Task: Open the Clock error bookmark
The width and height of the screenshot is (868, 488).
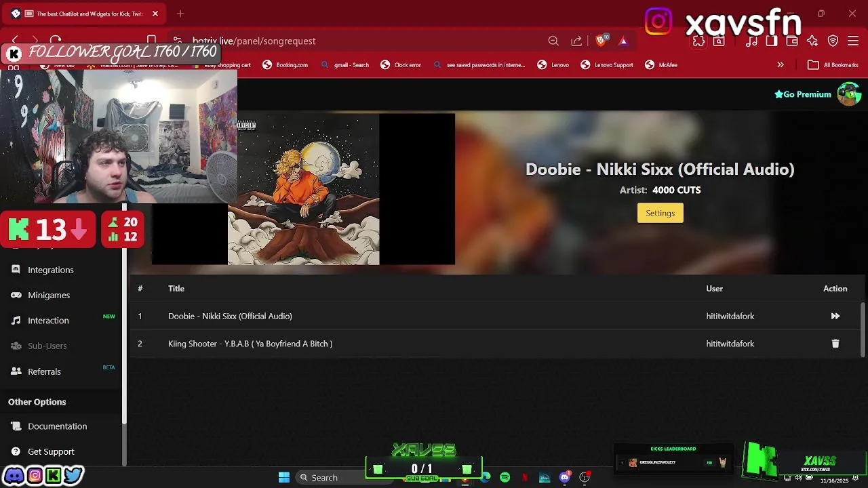Action: coord(401,65)
